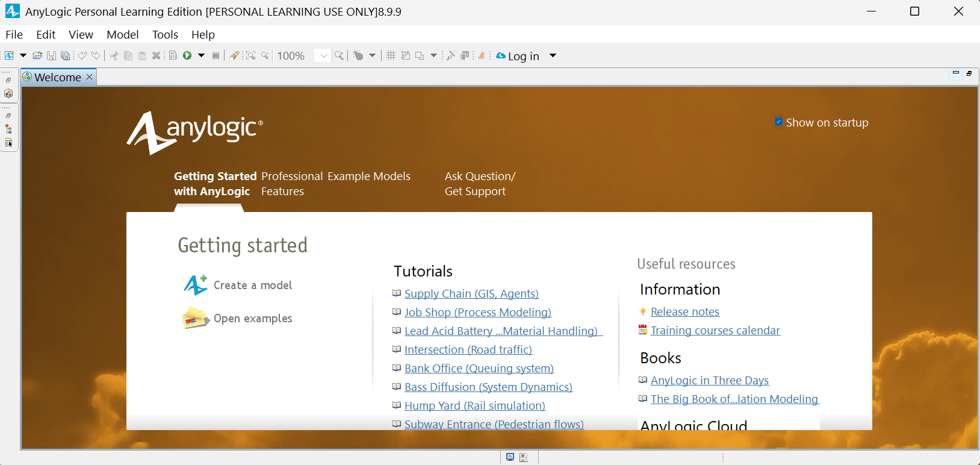Image resolution: width=980 pixels, height=465 pixels.
Task: Maximize the editor area using the top-right icon
Action: click(x=969, y=73)
